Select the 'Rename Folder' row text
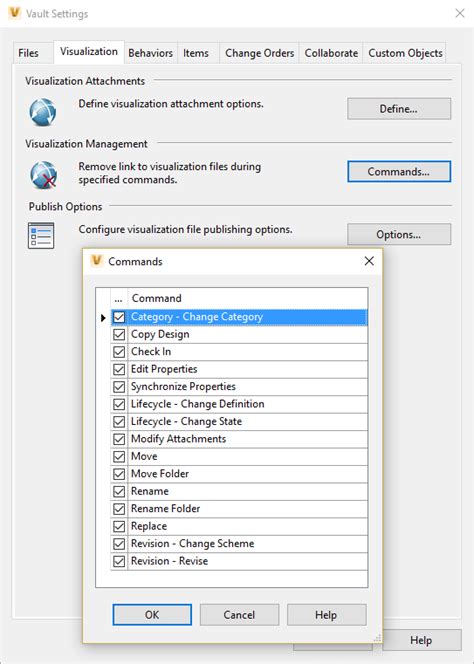 [x=166, y=509]
